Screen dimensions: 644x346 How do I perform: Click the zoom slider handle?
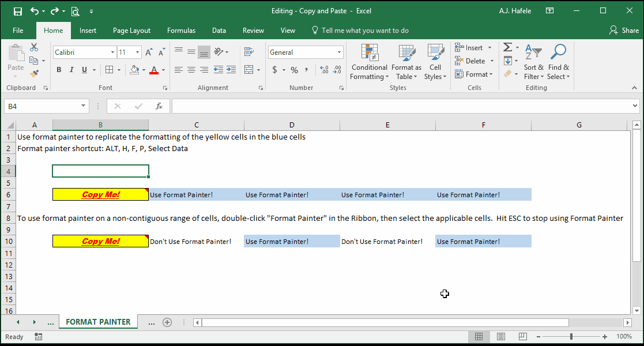click(571, 337)
